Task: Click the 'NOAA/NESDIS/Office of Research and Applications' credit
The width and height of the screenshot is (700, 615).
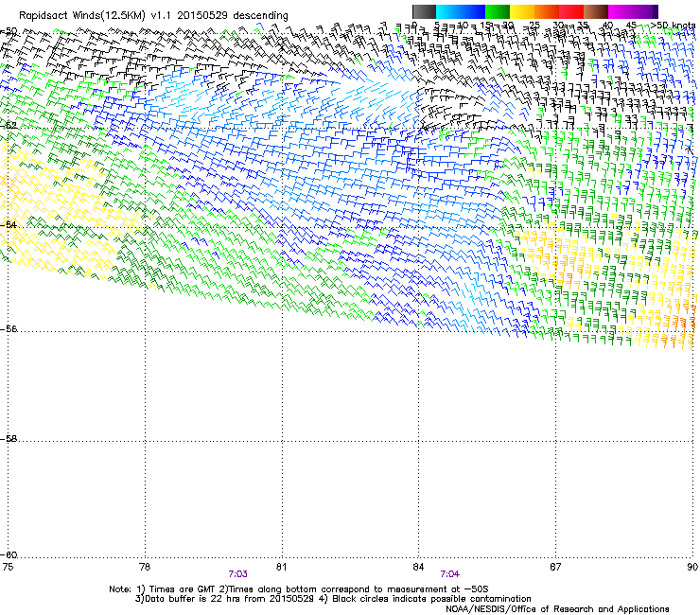Action: click(557, 609)
